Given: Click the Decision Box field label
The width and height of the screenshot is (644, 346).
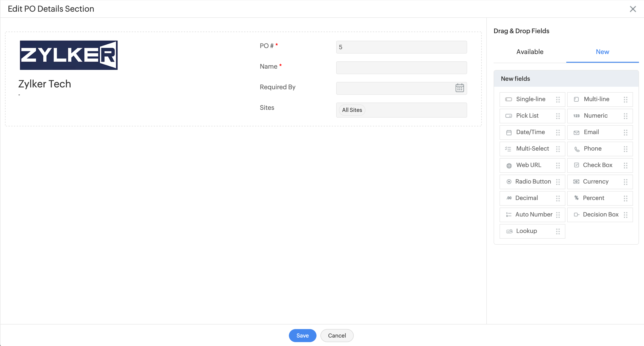Looking at the screenshot, I should click(601, 214).
